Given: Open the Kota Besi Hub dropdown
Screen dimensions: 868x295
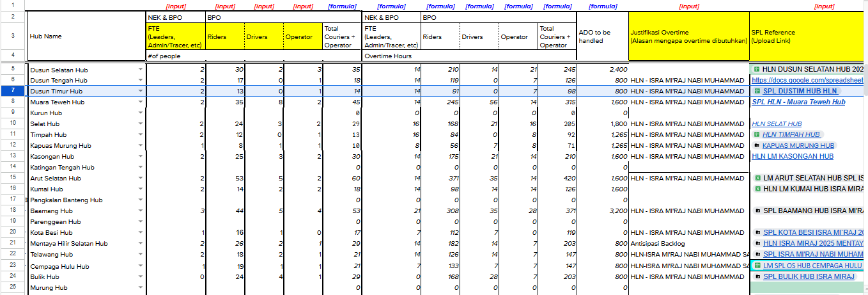Looking at the screenshot, I should tap(140, 233).
